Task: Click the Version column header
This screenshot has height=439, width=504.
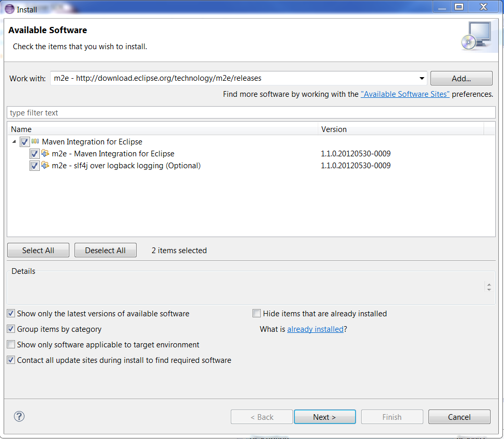Action: (401, 129)
